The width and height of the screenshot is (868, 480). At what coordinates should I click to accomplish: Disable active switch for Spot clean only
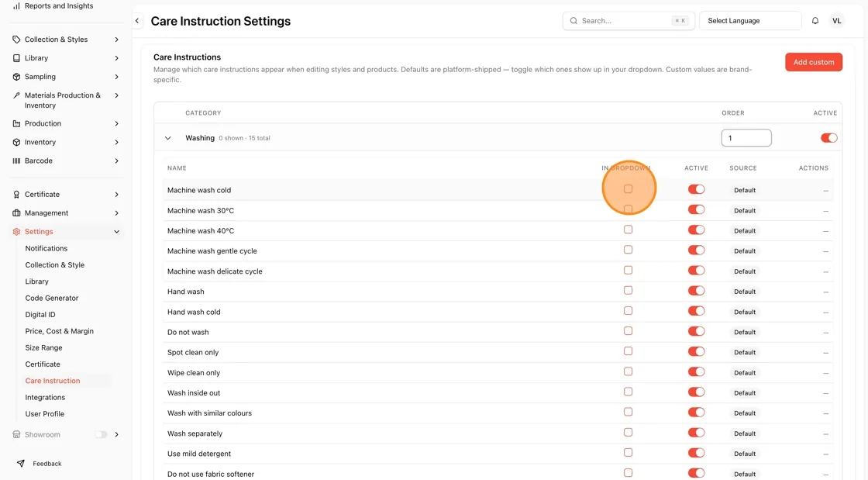coord(697,351)
